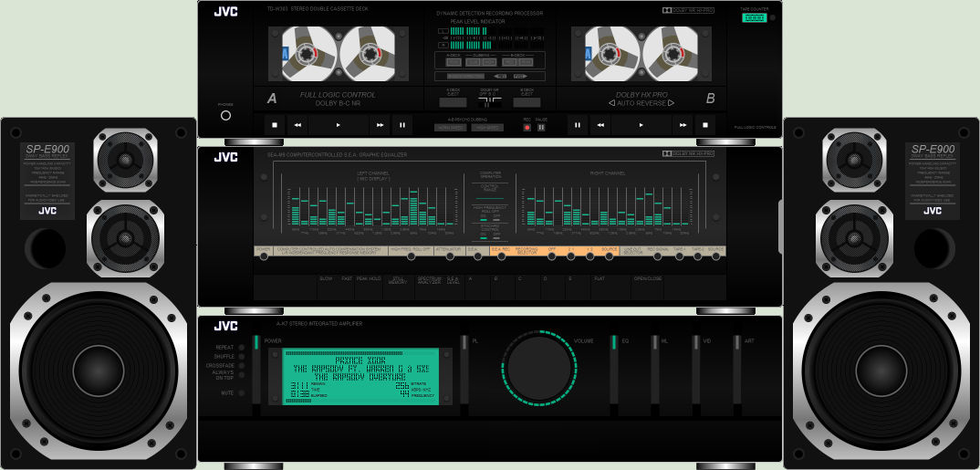The height and width of the screenshot is (470, 980).
Task: Toggle CROSSFADE on the amplifier
Action: click(241, 366)
